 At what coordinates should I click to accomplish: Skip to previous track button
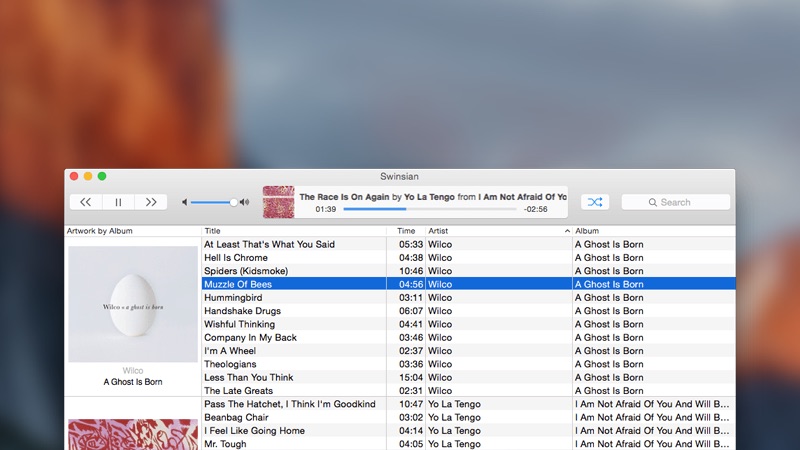coord(86,202)
